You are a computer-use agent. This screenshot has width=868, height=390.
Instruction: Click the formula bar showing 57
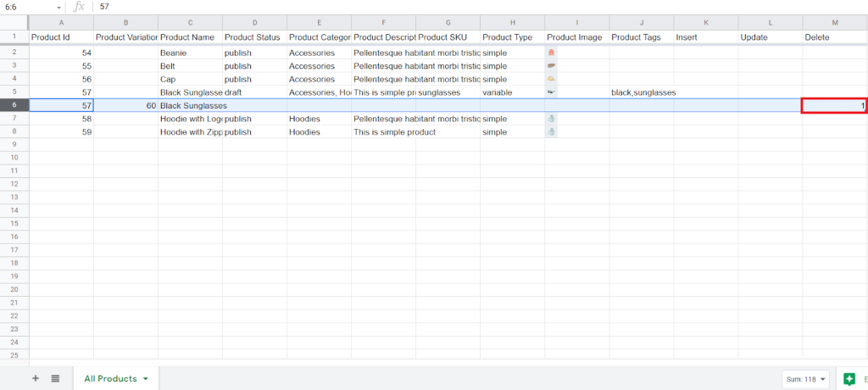coord(481,7)
